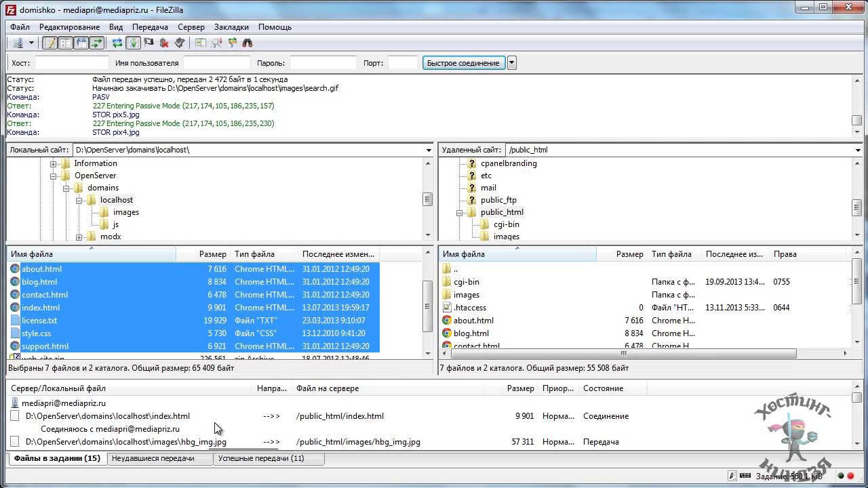This screenshot has height=488, width=868.
Task: Expand the modx folder in local tree
Action: 79,237
